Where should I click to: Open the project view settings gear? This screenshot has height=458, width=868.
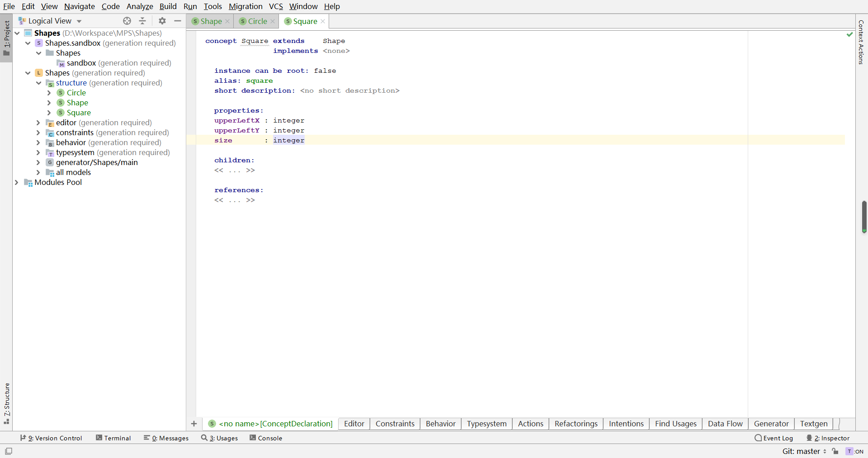point(161,21)
